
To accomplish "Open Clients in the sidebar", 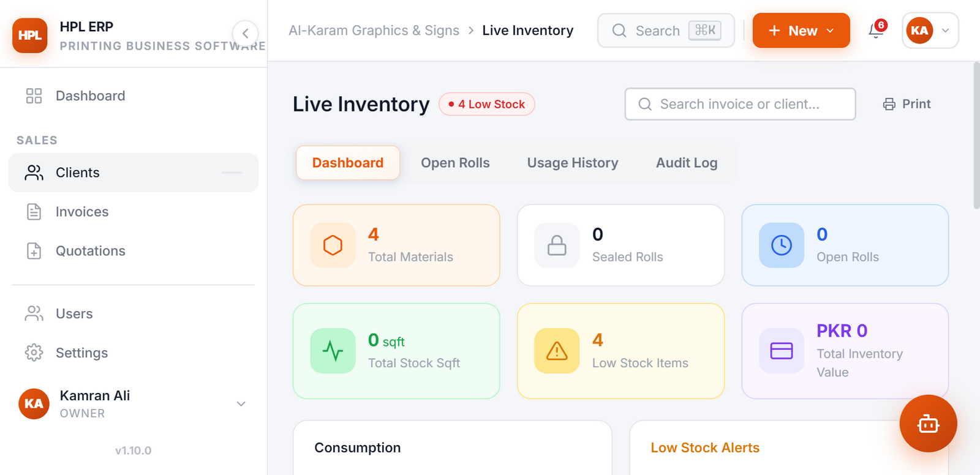I will pyautogui.click(x=133, y=173).
